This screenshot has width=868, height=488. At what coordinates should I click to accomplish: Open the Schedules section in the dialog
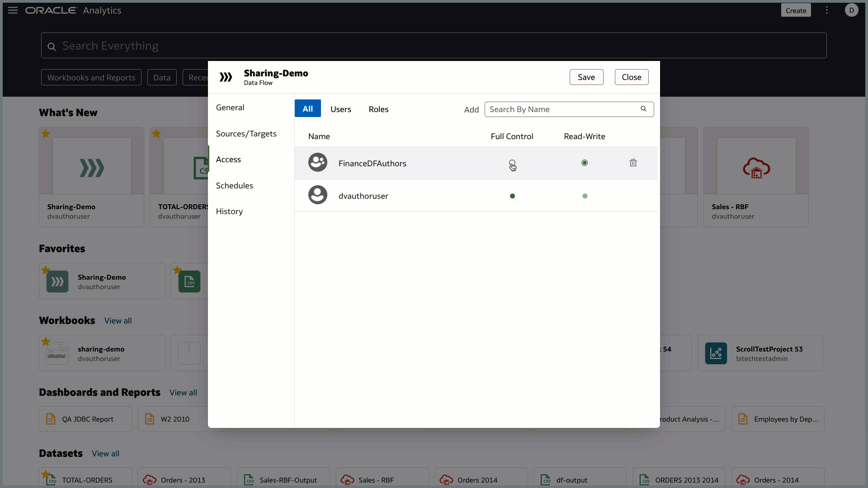(x=235, y=185)
